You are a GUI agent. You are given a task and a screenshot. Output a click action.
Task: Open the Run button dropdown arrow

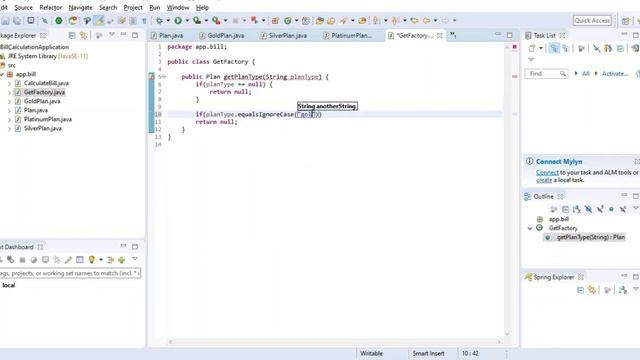[x=187, y=20]
